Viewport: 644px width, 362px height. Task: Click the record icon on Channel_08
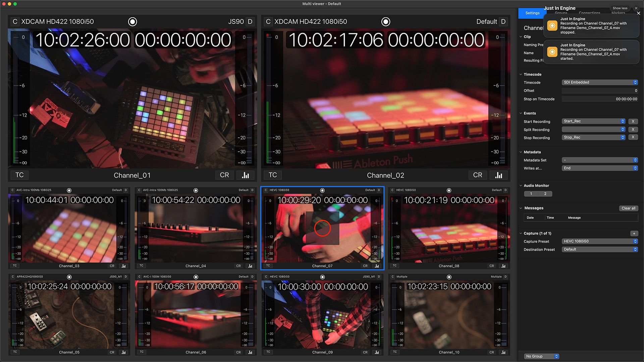tap(449, 190)
